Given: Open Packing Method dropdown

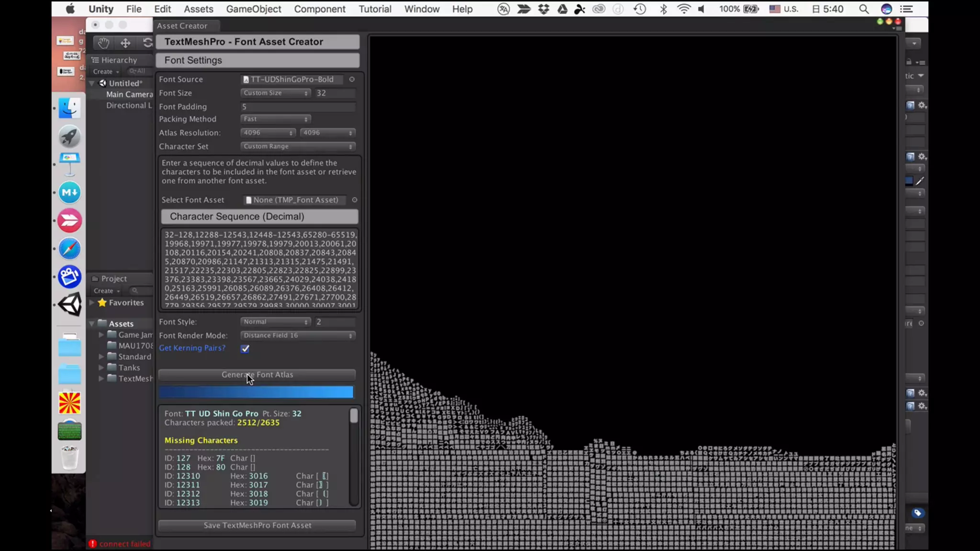Looking at the screenshot, I should pyautogui.click(x=276, y=119).
